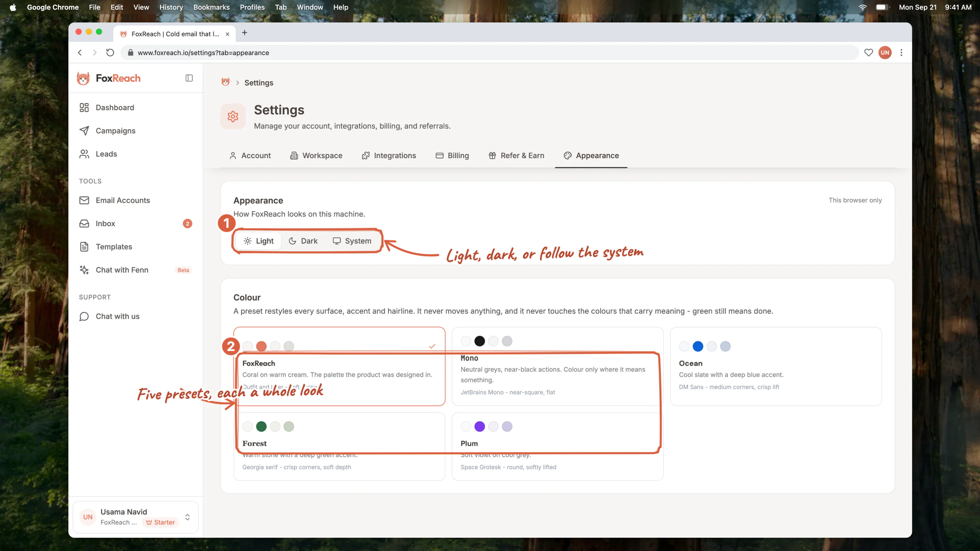Open Chat with us support link
This screenshot has height=551, width=980.
(135, 316)
